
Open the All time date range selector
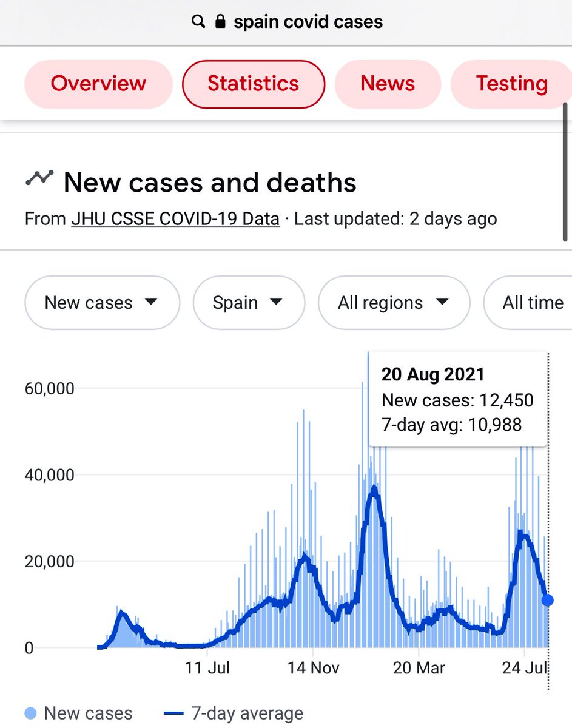[533, 303]
